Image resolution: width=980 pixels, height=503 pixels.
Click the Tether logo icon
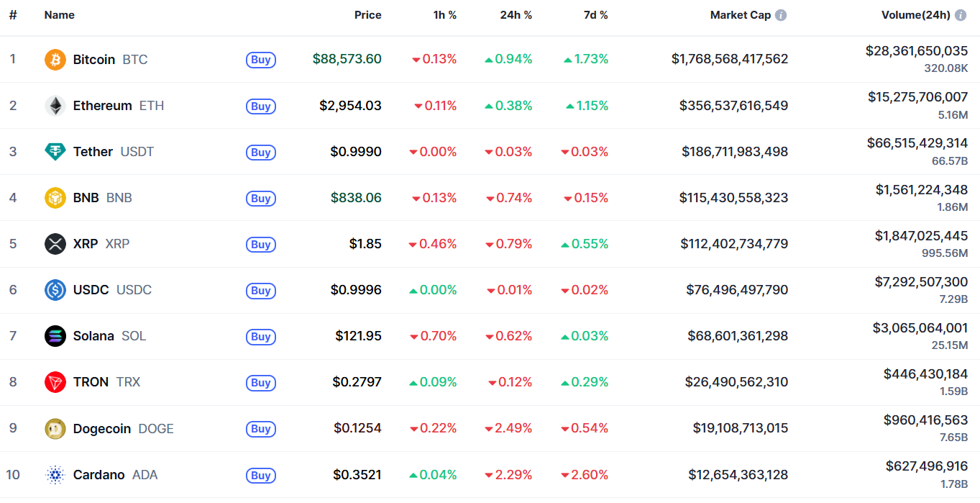(x=55, y=152)
